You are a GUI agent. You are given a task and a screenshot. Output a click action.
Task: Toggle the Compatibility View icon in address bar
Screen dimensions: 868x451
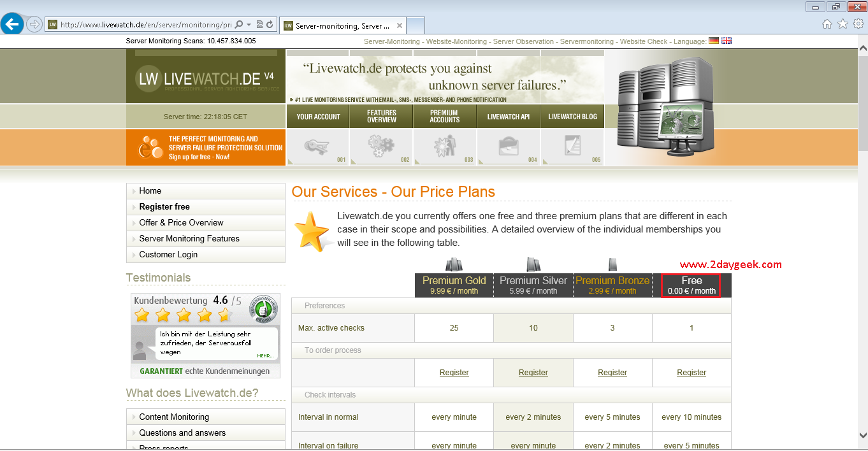[259, 25]
